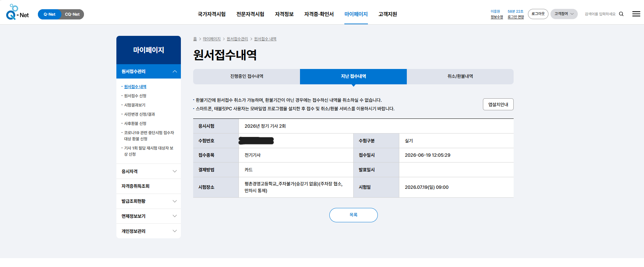Open the 마이페이지 menu

356,14
